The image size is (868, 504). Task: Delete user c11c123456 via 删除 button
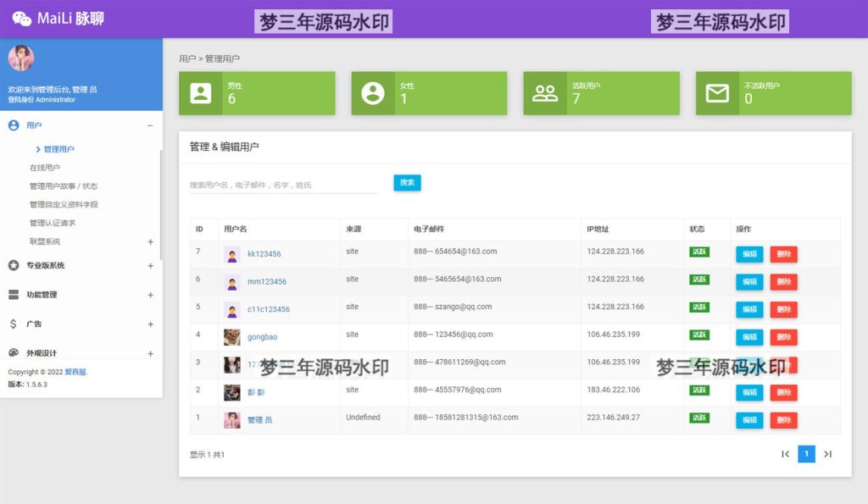pyautogui.click(x=784, y=309)
